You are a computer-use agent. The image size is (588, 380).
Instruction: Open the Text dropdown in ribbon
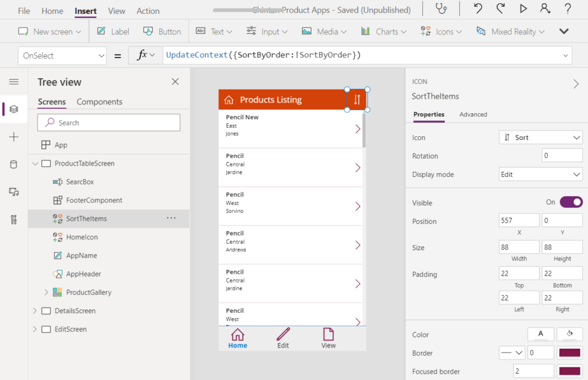tap(214, 31)
